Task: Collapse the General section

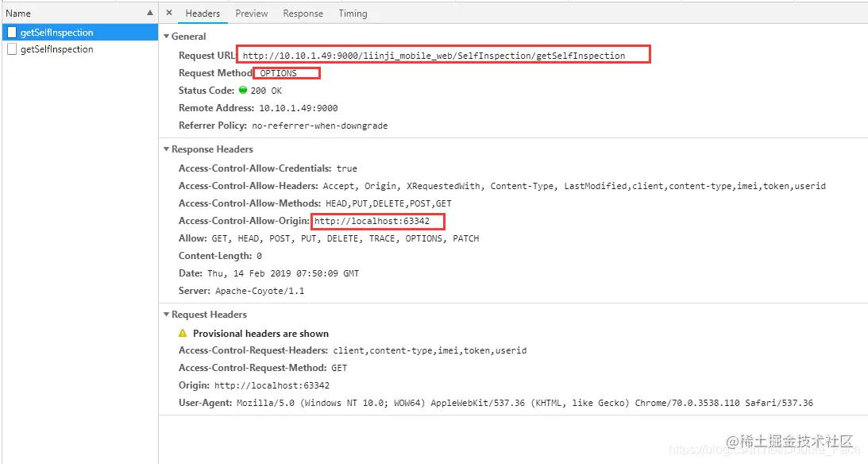Action: (x=166, y=36)
